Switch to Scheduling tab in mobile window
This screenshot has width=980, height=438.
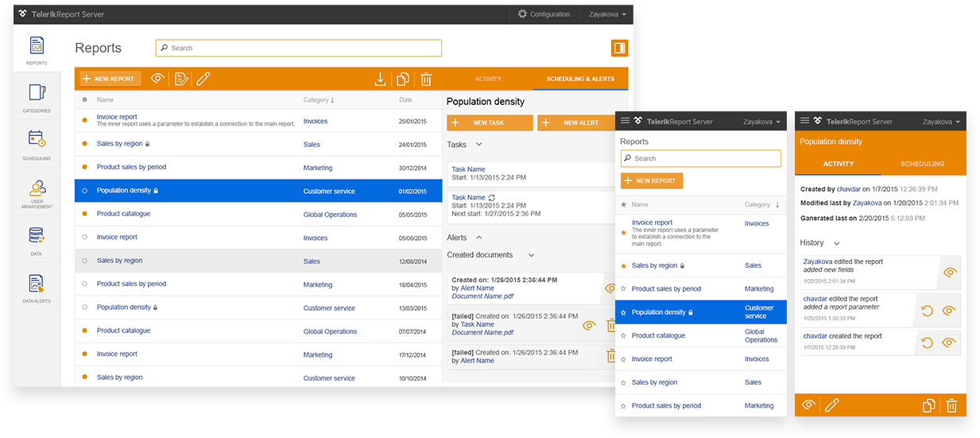tap(923, 164)
